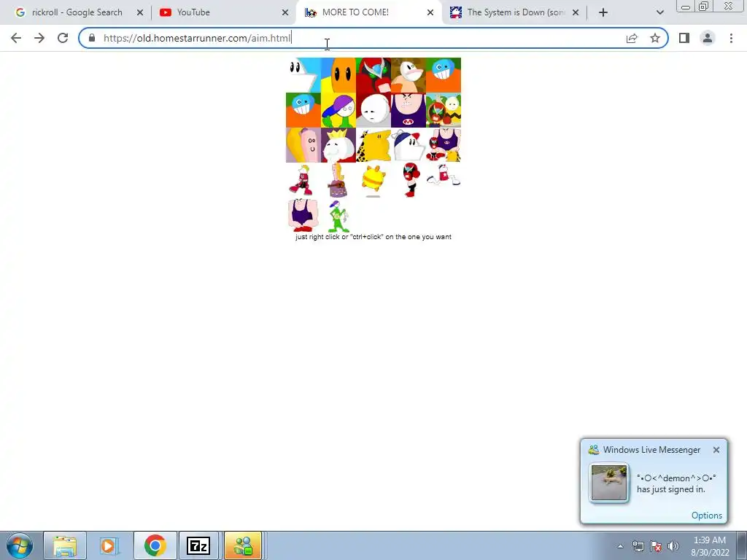Close the rickroll Google Search tab

coord(140,12)
